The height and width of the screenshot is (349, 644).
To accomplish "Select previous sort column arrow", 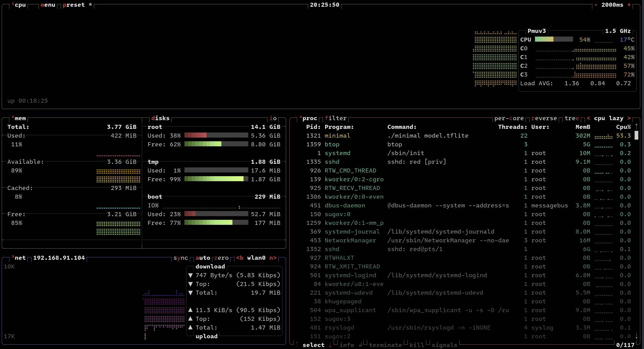I will pos(588,118).
